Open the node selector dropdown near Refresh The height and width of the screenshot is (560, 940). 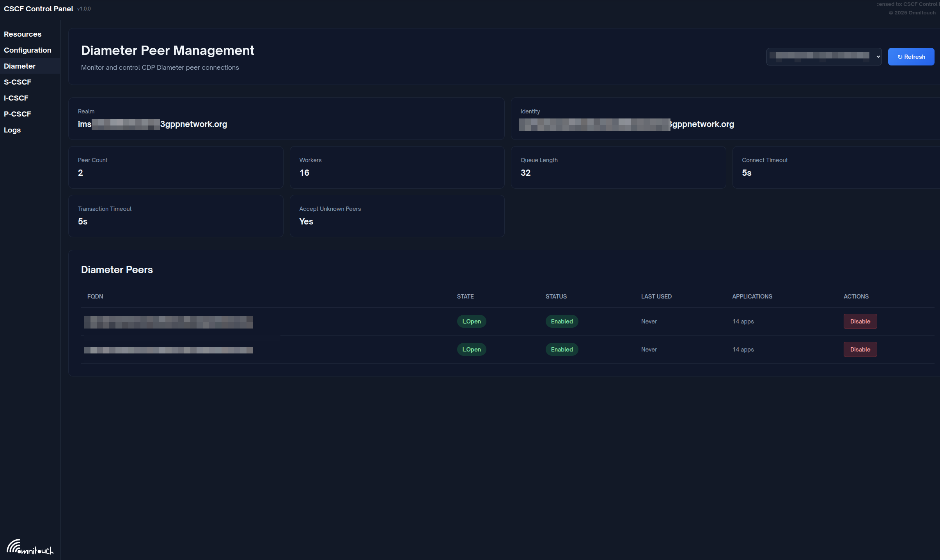tap(824, 57)
